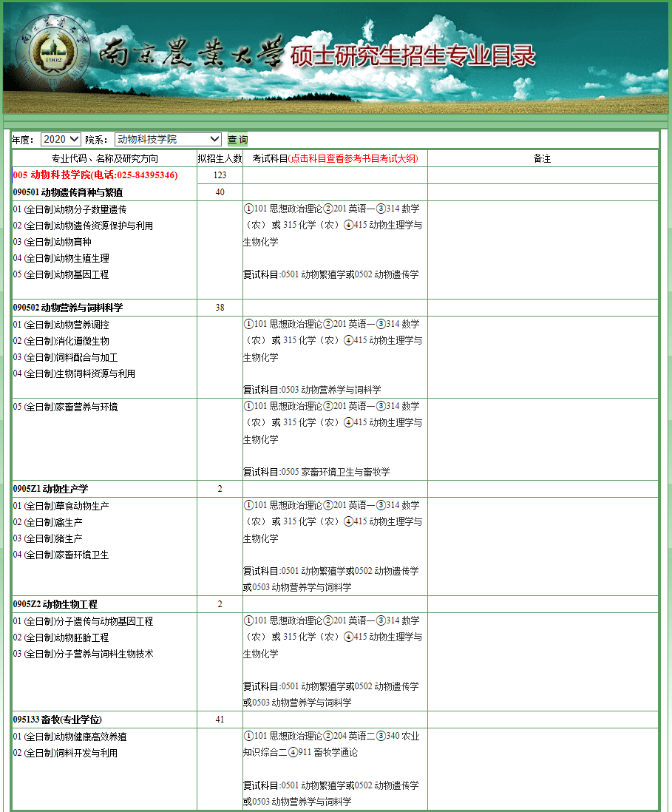Click the 090501 动物遗传育种与繁殖 program title
This screenshot has width=672, height=812.
click(x=68, y=192)
